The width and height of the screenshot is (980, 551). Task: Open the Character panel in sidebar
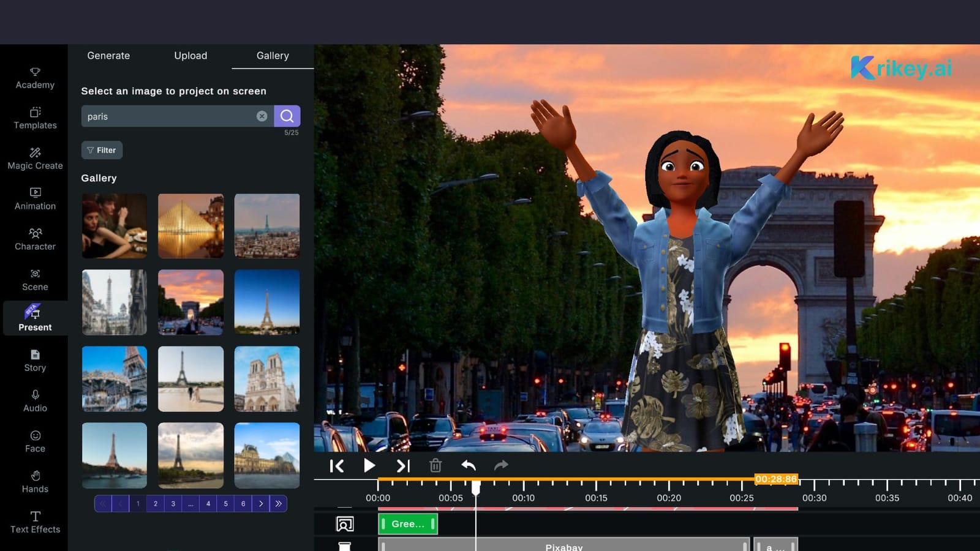(35, 239)
